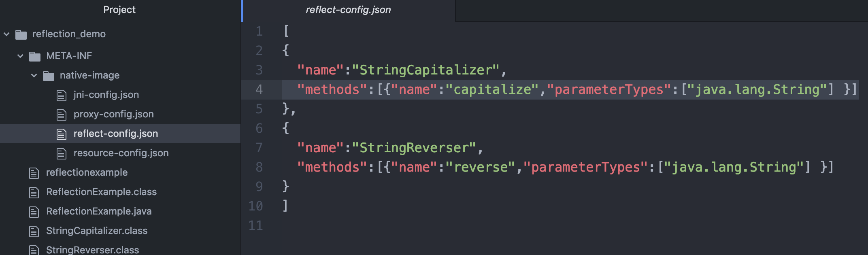Select the Project panel header
The image size is (868, 255).
pos(119,10)
